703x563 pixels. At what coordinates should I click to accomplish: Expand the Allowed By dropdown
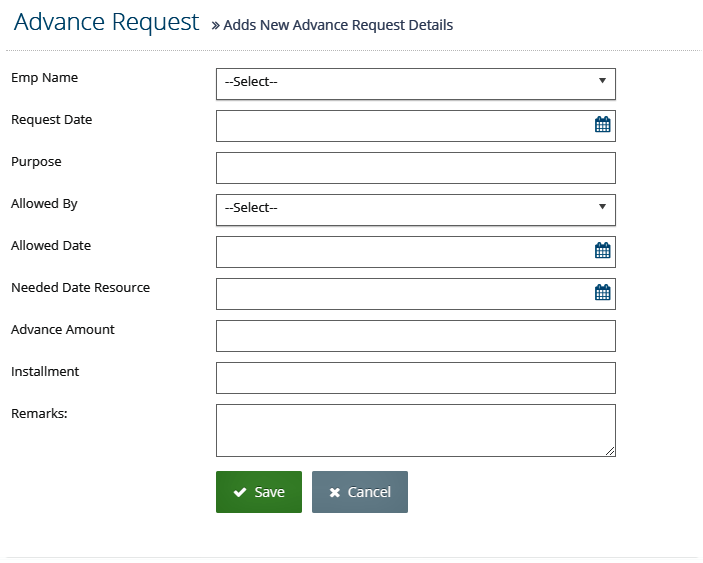pyautogui.click(x=416, y=210)
